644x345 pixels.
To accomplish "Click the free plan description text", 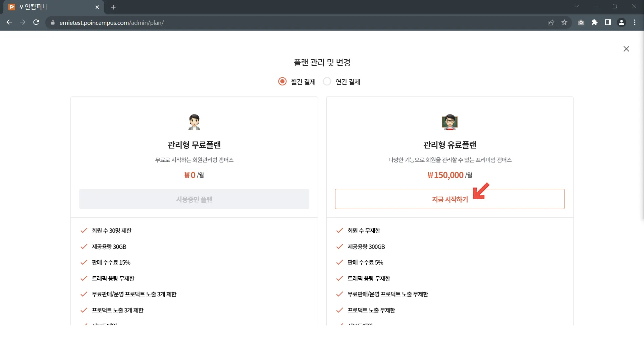I will coord(194,160).
